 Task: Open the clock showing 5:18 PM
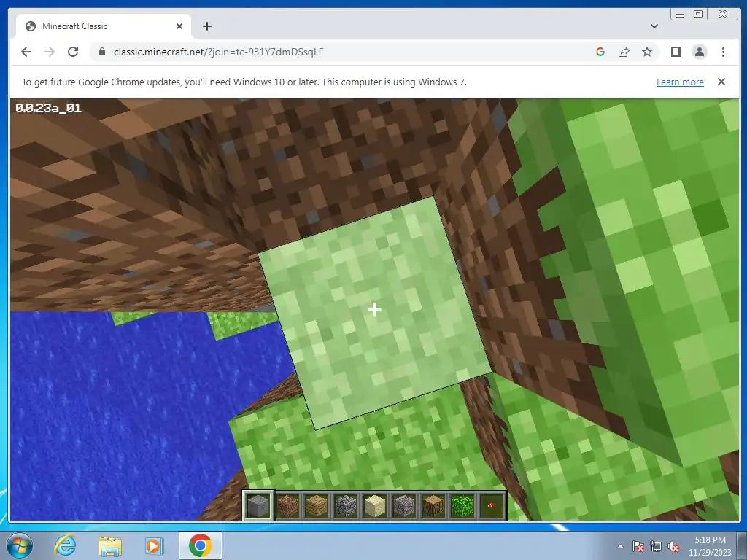(x=710, y=546)
